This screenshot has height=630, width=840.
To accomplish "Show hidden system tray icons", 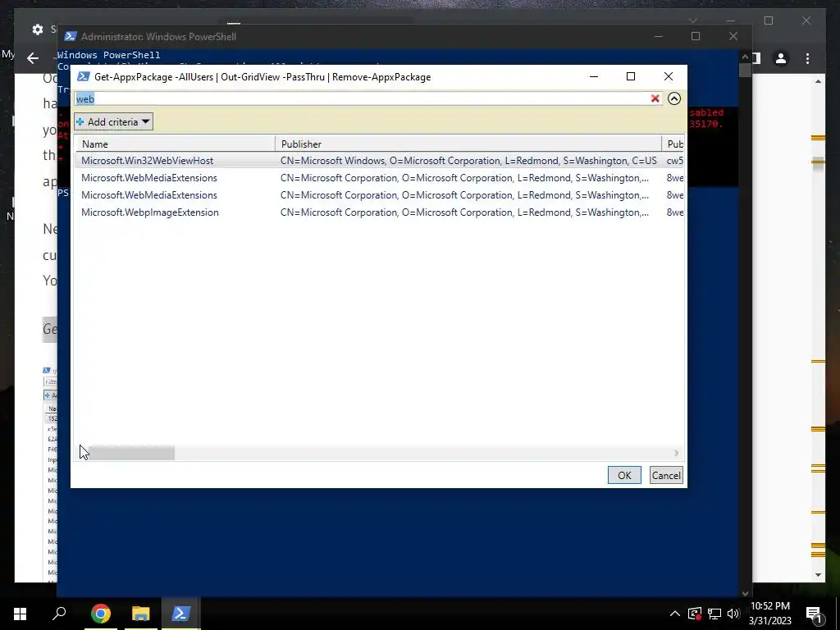I will pos(675,614).
